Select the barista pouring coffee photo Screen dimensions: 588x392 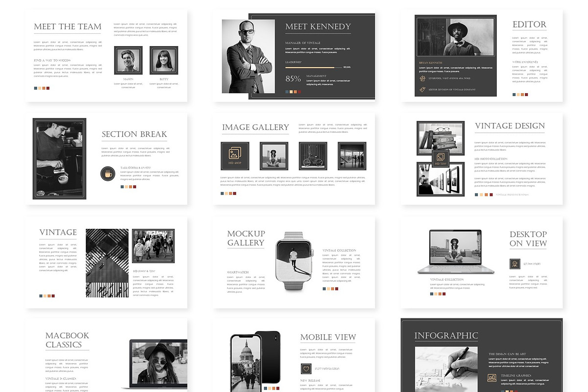click(x=59, y=158)
